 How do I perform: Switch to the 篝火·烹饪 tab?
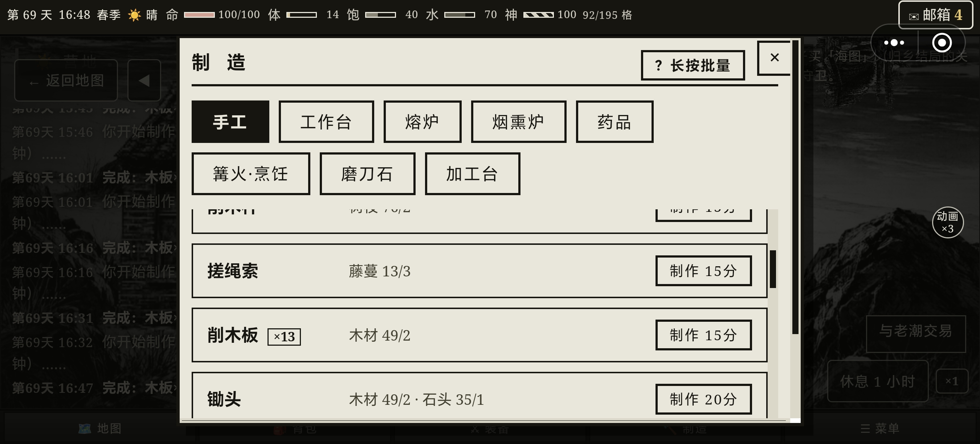pos(251,174)
